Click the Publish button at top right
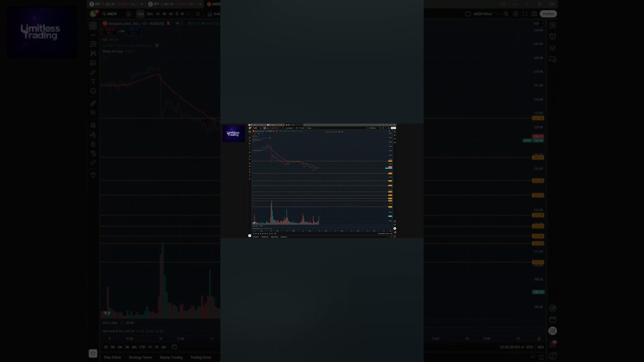 click(548, 14)
